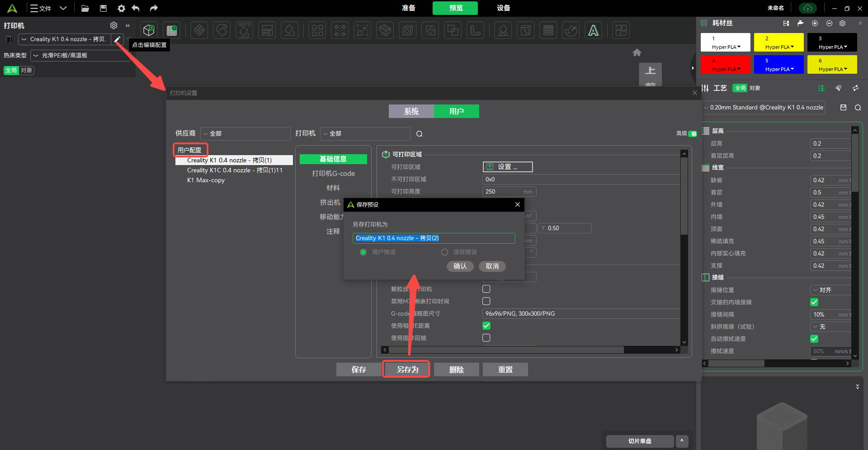Click the home view icon

click(637, 52)
